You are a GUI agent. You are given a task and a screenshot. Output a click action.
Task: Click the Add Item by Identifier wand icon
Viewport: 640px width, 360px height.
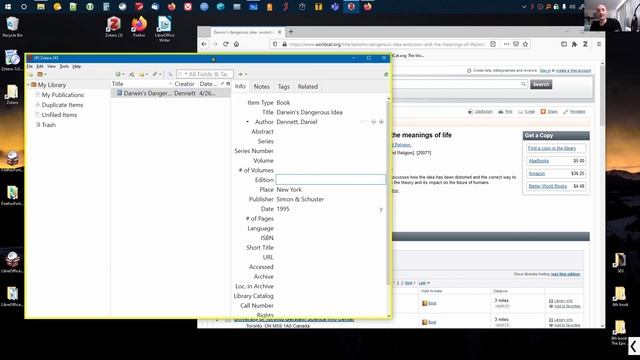(x=131, y=74)
